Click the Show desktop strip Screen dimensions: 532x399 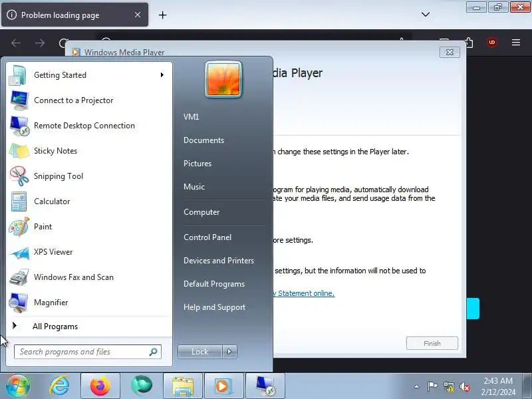(x=527, y=386)
